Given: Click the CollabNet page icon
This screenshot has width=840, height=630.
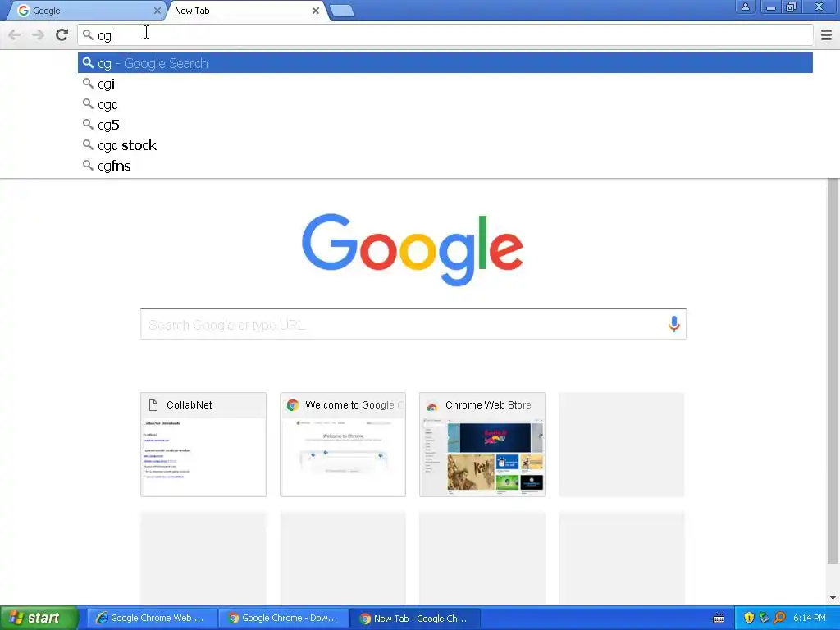Looking at the screenshot, I should coord(153,405).
